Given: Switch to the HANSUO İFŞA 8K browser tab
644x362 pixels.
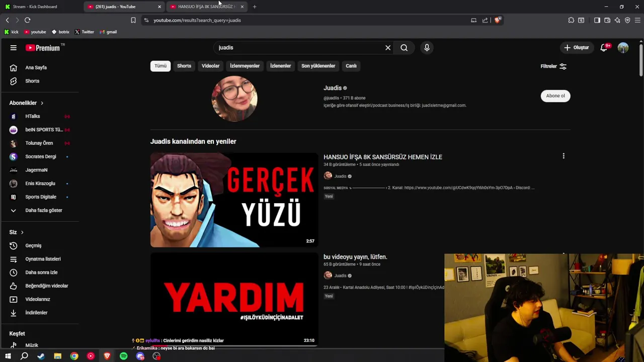Looking at the screenshot, I should (206, 7).
